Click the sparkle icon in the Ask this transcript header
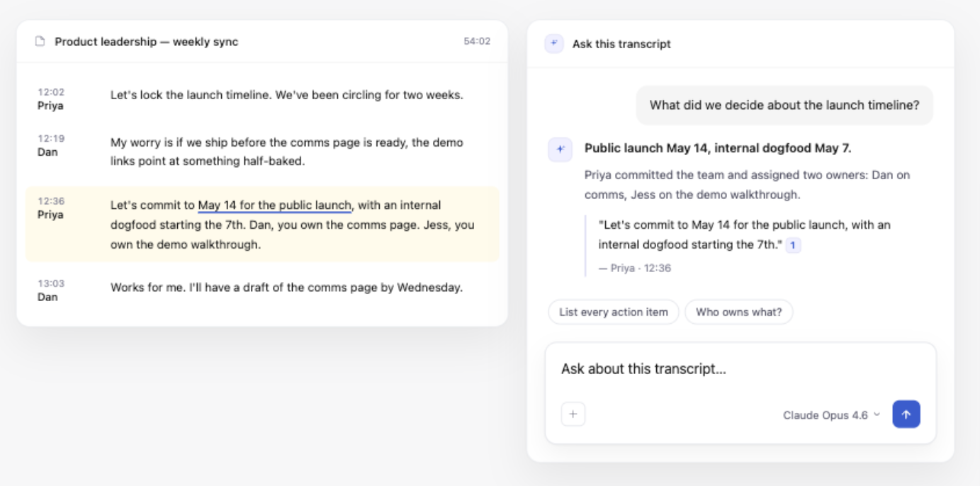Viewport: 980px width, 486px height. click(553, 44)
